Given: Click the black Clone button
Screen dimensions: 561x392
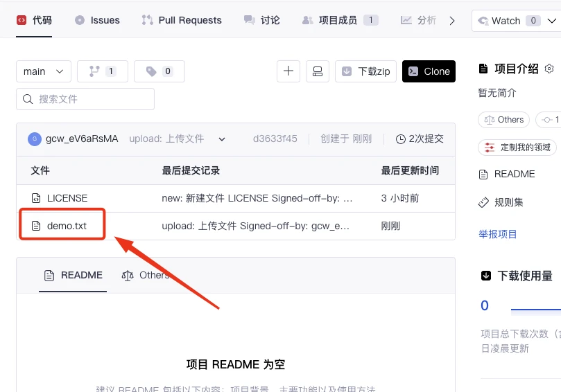Looking at the screenshot, I should coord(429,71).
